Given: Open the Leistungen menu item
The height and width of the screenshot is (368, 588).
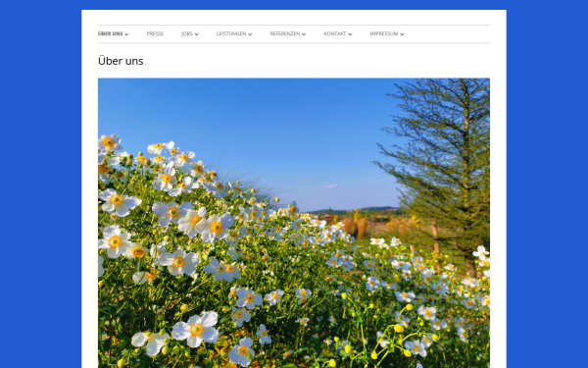Looking at the screenshot, I should pyautogui.click(x=231, y=33).
